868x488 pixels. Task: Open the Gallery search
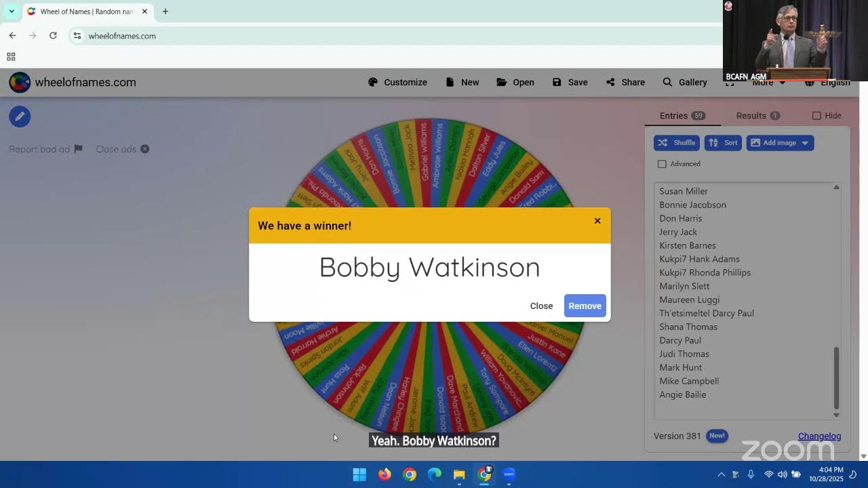[x=685, y=82]
